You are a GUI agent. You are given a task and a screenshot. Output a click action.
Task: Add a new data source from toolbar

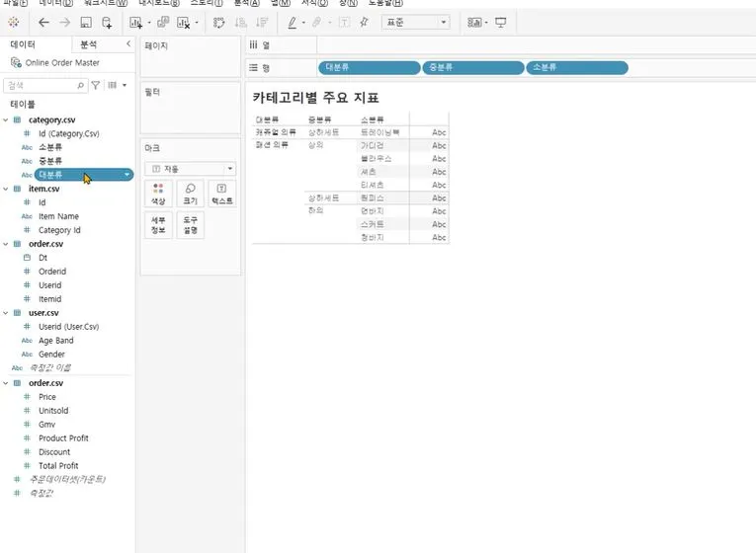click(107, 22)
